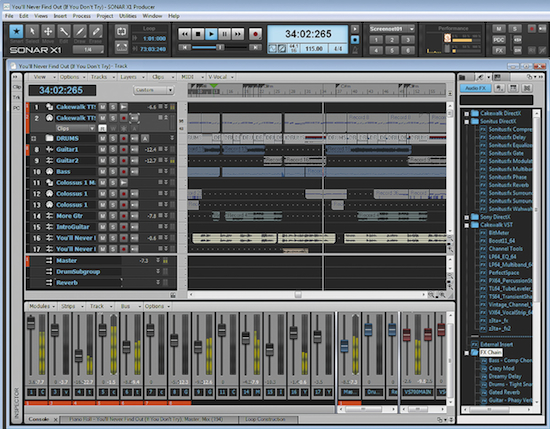Open the Process menu

click(x=81, y=16)
